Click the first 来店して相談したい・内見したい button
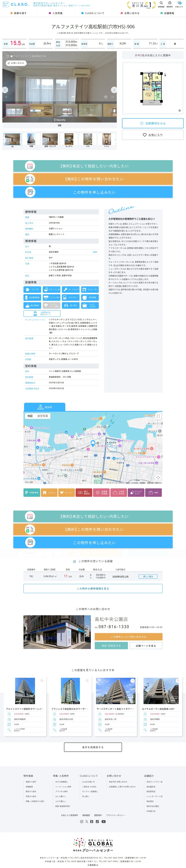The image size is (186, 868). click(93, 166)
